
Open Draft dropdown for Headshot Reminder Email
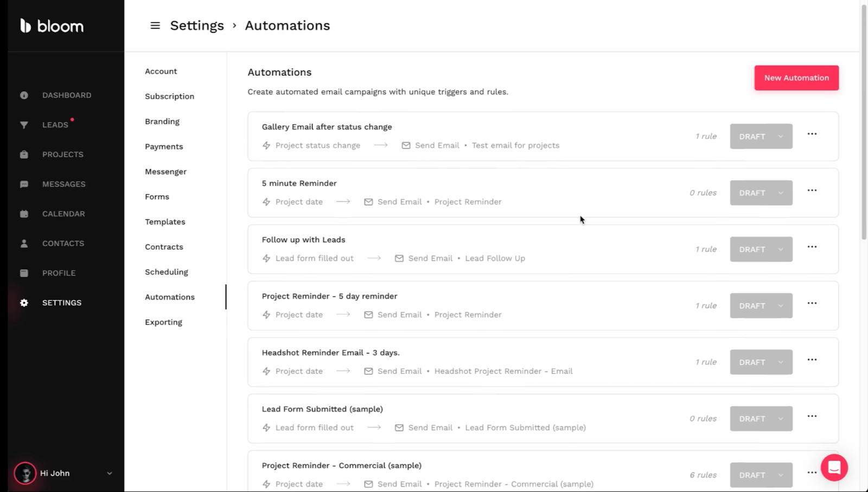coord(780,362)
